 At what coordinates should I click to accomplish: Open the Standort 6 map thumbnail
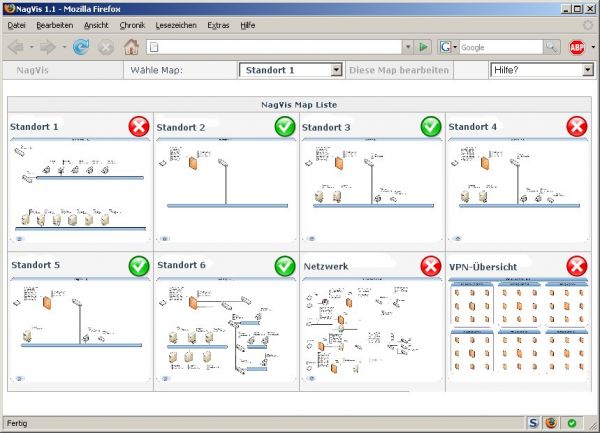click(x=226, y=330)
